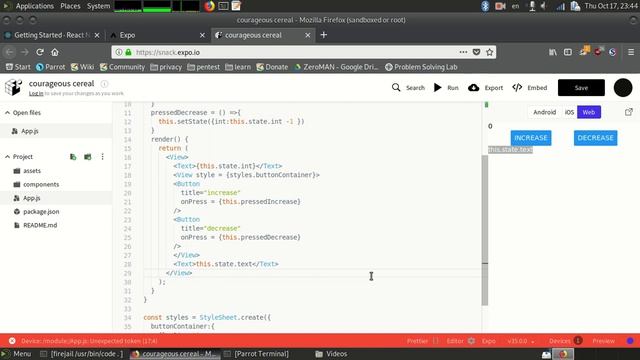Open the Applications menu

click(x=34, y=6)
